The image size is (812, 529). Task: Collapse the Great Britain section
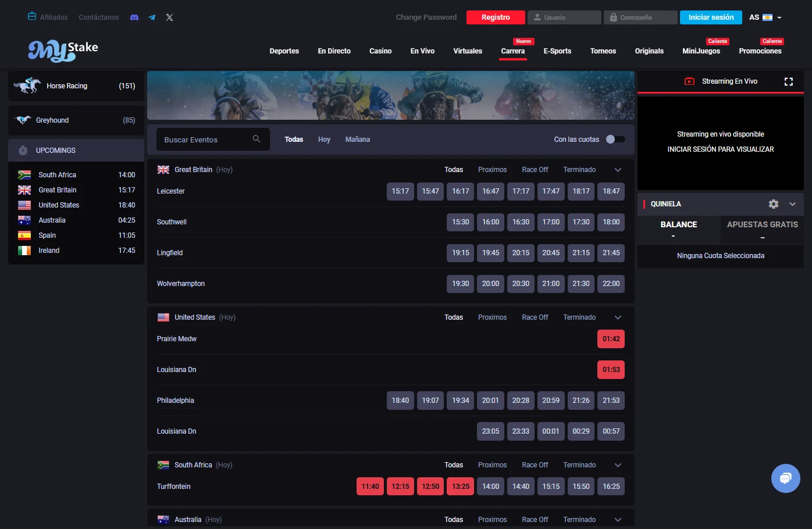tap(618, 170)
